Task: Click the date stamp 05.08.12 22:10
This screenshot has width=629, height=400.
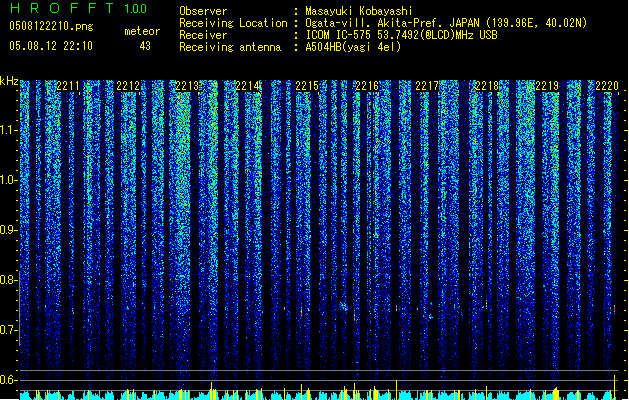Action: (51, 46)
